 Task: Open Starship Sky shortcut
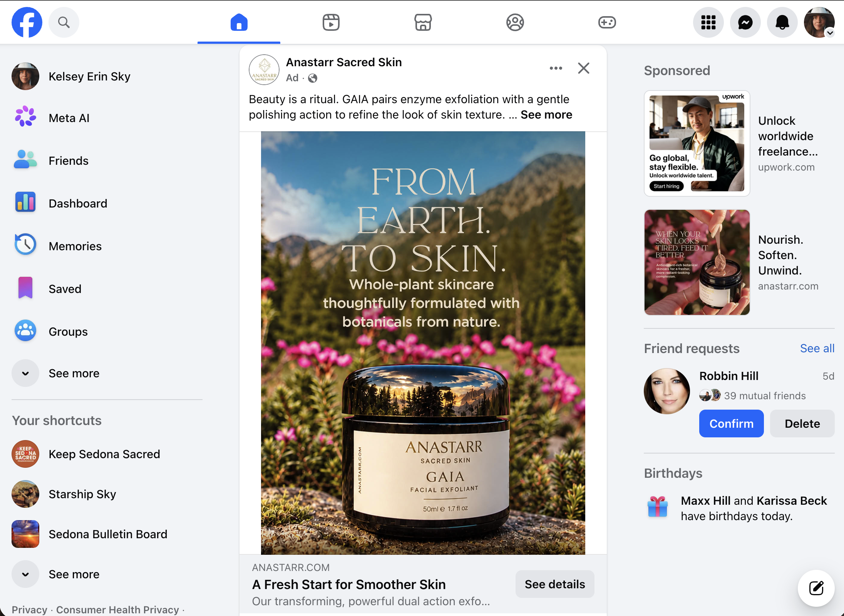(107, 494)
